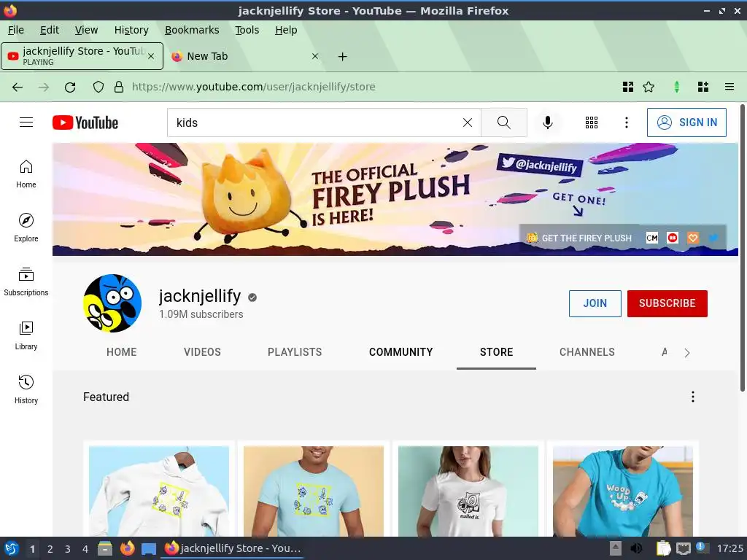Click the extensions grid-plus toolbar icon
This screenshot has width=747, height=560.
(x=703, y=87)
